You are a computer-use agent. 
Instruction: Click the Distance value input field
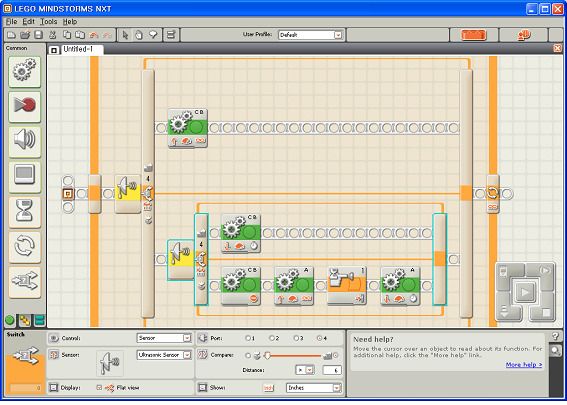click(x=332, y=370)
